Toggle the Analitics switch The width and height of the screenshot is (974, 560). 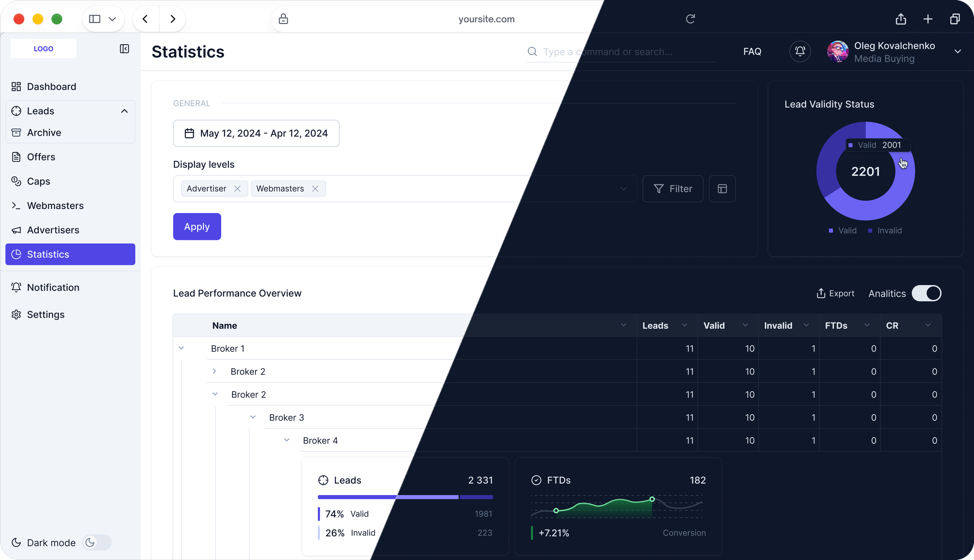(x=927, y=293)
